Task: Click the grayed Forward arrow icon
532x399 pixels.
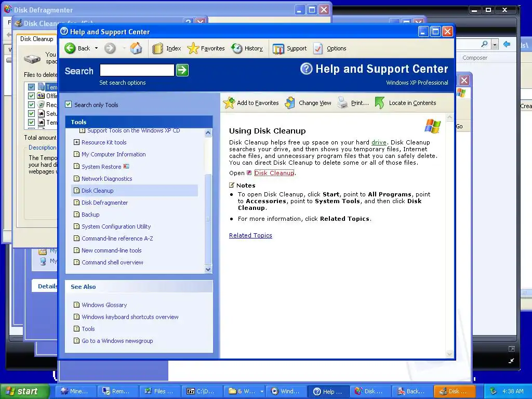Action: 110,48
